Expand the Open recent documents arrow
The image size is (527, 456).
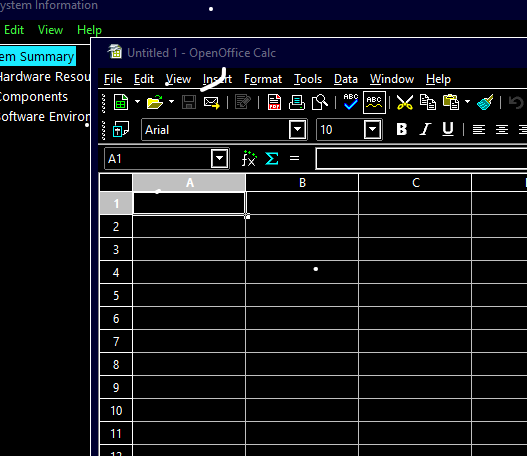pos(171,101)
